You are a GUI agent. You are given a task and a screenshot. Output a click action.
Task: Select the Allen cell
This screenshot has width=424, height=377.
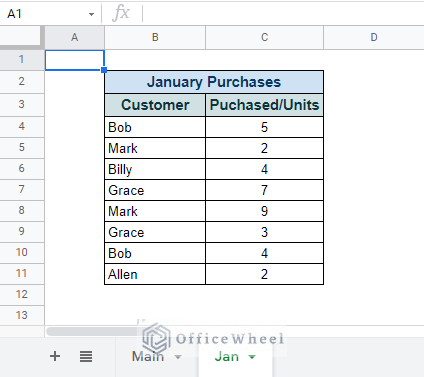pos(155,274)
